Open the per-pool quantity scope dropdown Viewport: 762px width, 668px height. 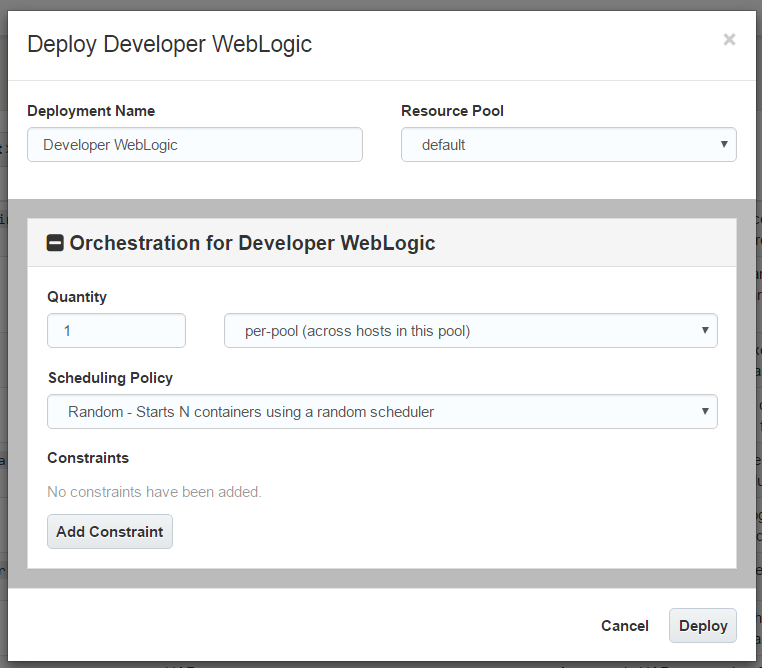(470, 331)
